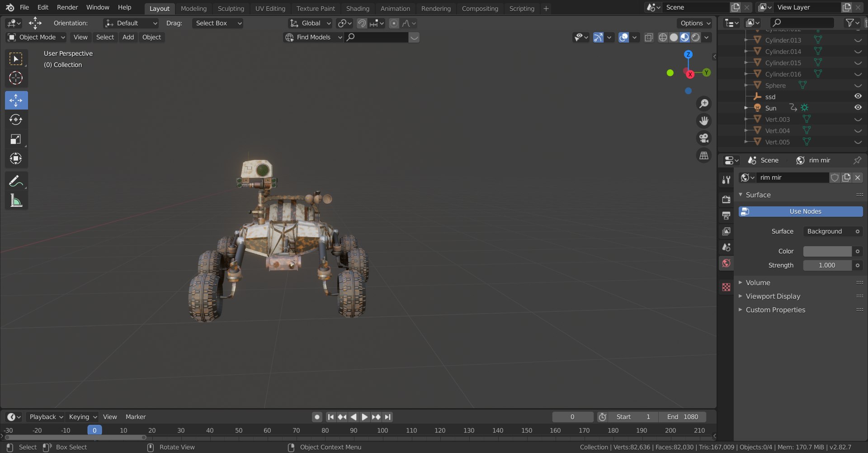This screenshot has width=868, height=453.
Task: Open the View Layer properties tab
Action: pos(726,231)
